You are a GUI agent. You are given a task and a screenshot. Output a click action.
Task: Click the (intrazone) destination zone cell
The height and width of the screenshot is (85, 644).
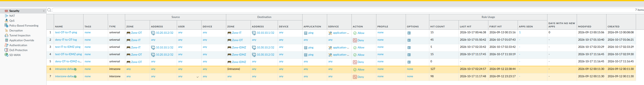233,69
